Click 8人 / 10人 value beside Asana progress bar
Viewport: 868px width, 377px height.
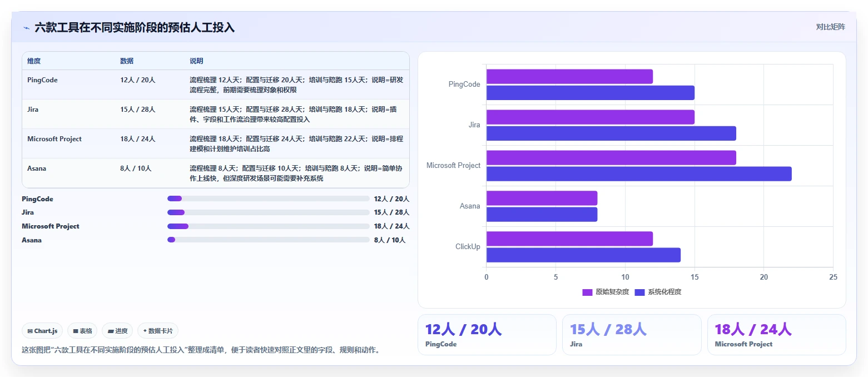click(389, 240)
